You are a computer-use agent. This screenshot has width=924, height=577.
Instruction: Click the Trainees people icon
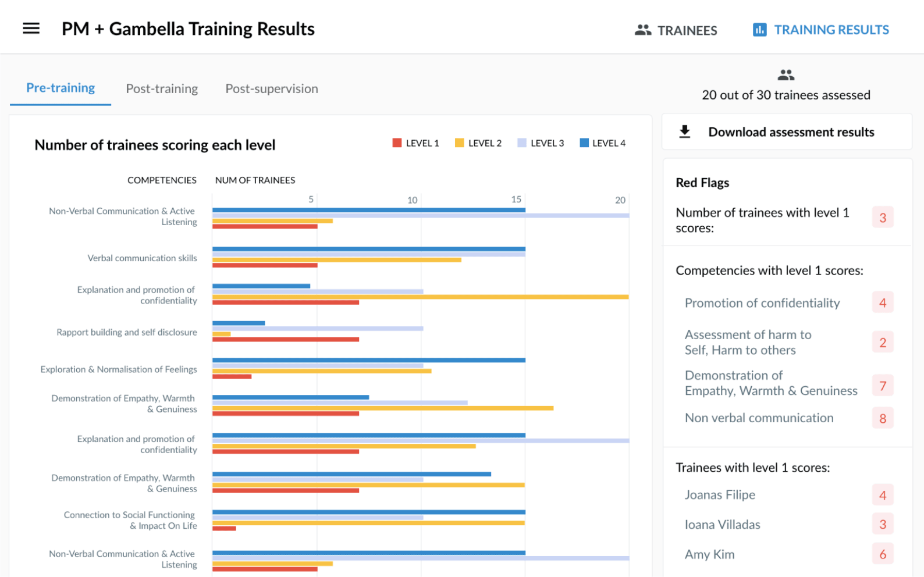coord(642,30)
